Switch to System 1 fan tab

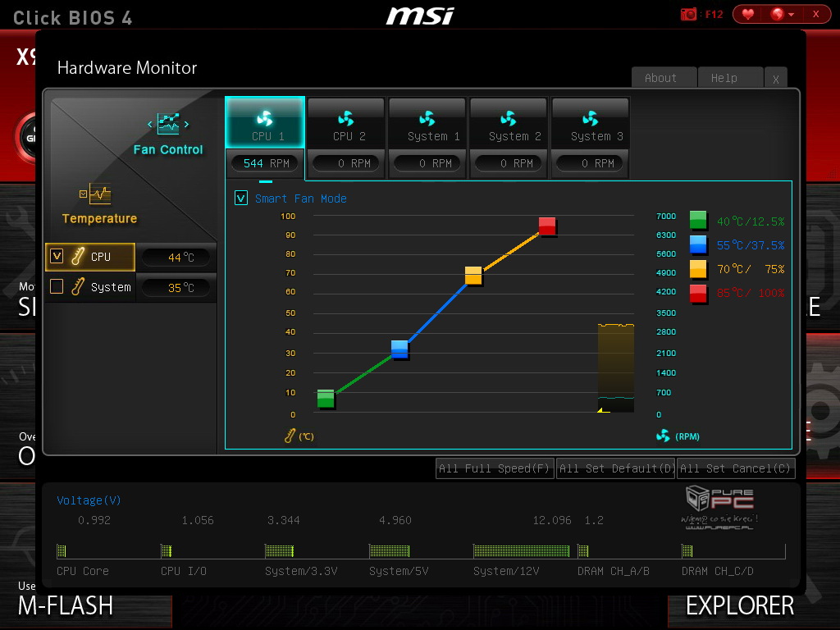(427, 123)
